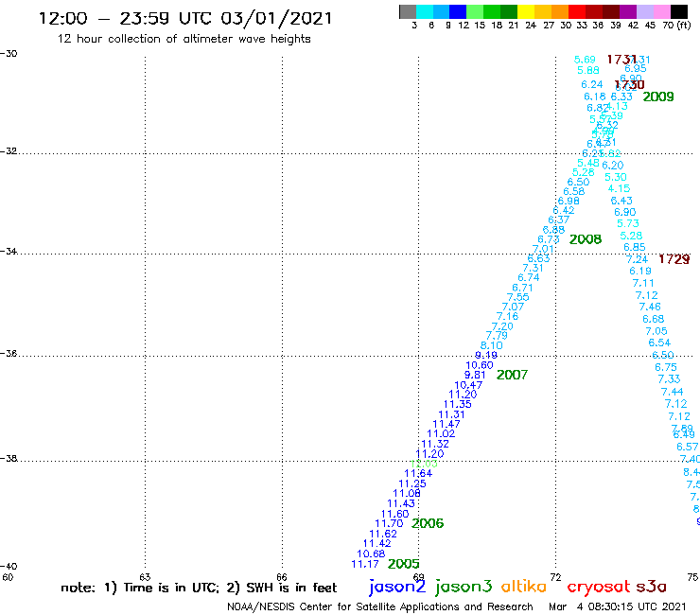
Task: Click the wave height value 7.01
Action: 543,249
